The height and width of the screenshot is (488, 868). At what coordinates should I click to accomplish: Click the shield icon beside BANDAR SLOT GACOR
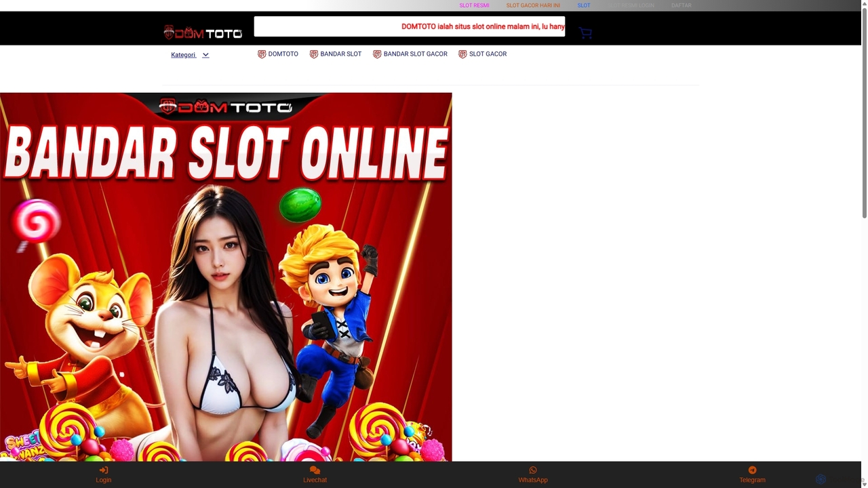[377, 54]
